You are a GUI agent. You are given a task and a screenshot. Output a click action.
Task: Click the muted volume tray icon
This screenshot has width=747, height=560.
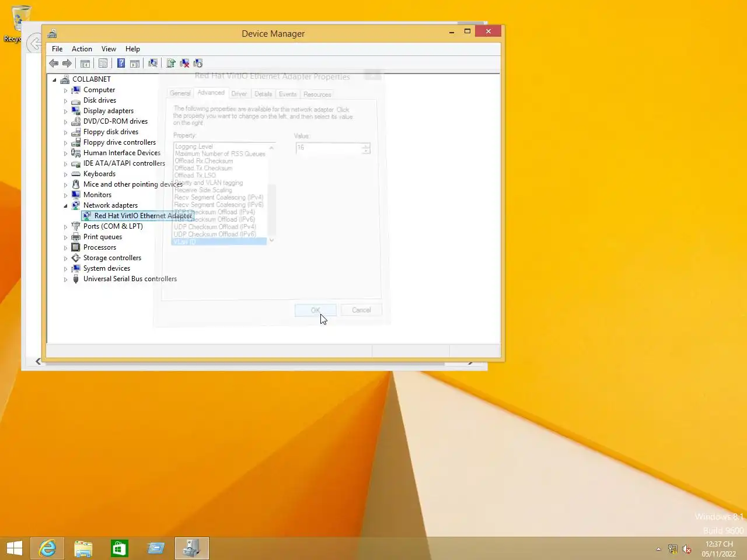pos(687,549)
